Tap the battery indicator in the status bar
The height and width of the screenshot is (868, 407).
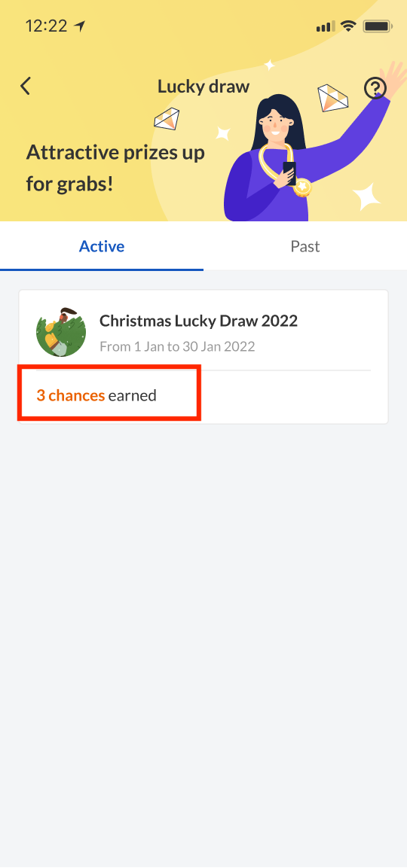pyautogui.click(x=378, y=26)
